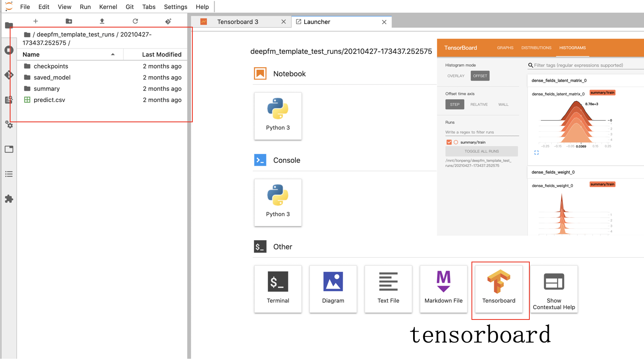644x362 pixels.
Task: Click the TOGGLE ALL RUNS button
Action: [482, 151]
